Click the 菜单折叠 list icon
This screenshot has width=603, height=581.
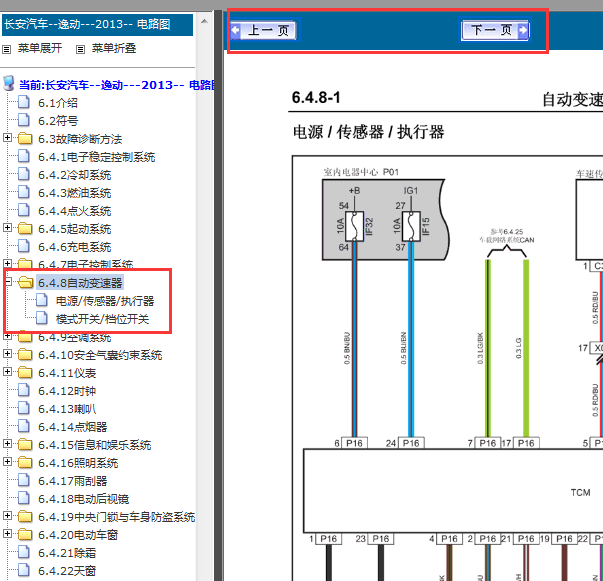(80, 49)
